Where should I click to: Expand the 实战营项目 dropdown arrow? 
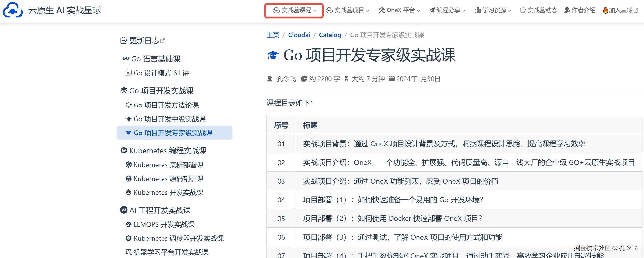pyautogui.click(x=368, y=11)
